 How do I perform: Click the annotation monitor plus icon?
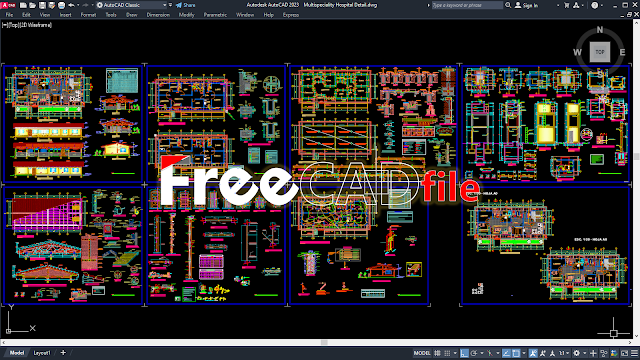593,353
